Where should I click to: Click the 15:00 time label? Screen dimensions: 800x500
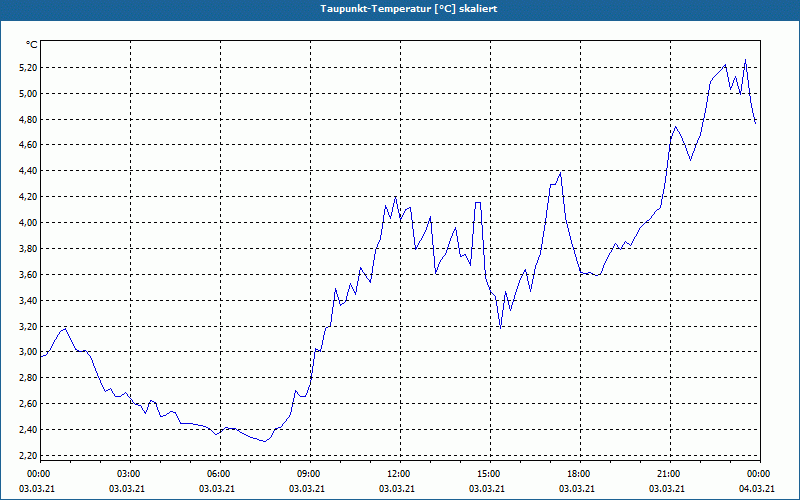490,474
